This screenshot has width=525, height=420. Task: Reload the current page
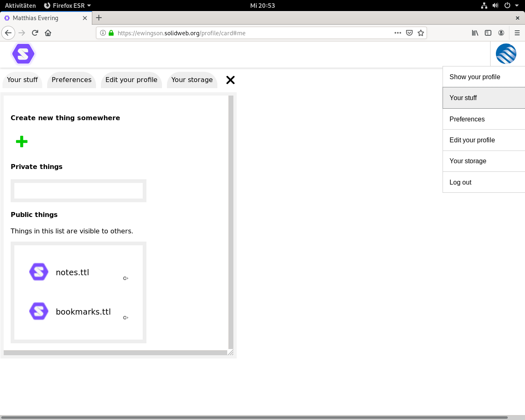35,33
